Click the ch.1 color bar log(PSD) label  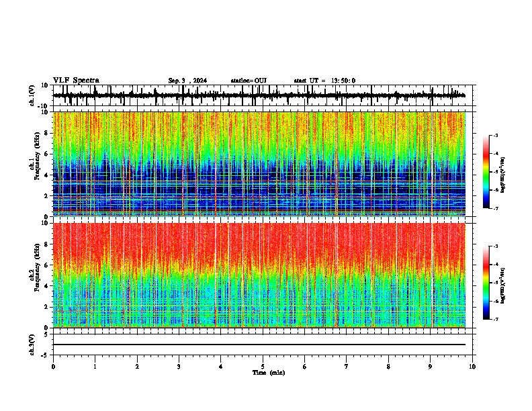click(502, 175)
